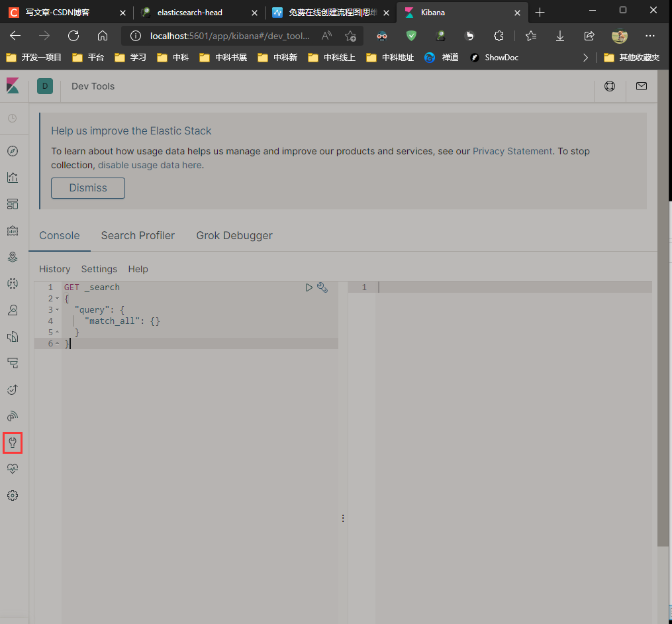Close the Kibana browser tab
The height and width of the screenshot is (624, 672).
(x=517, y=13)
